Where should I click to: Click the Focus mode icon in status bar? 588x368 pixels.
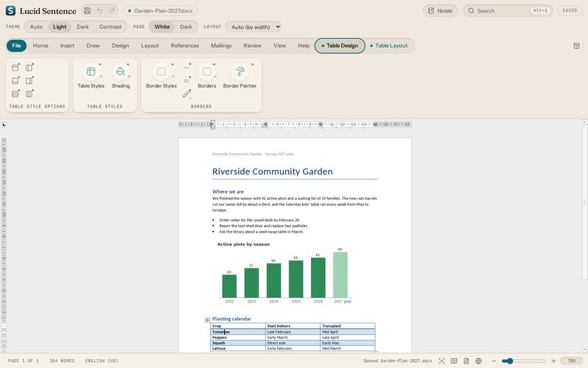pos(442,361)
